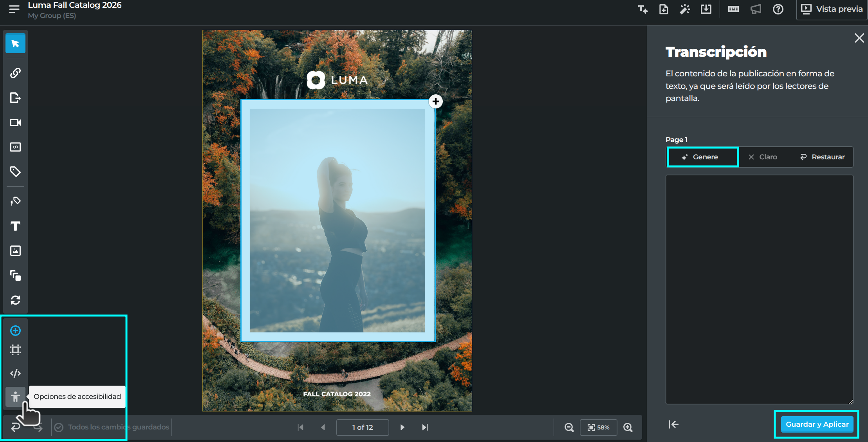Click the add page icon in top bar

pos(664,9)
